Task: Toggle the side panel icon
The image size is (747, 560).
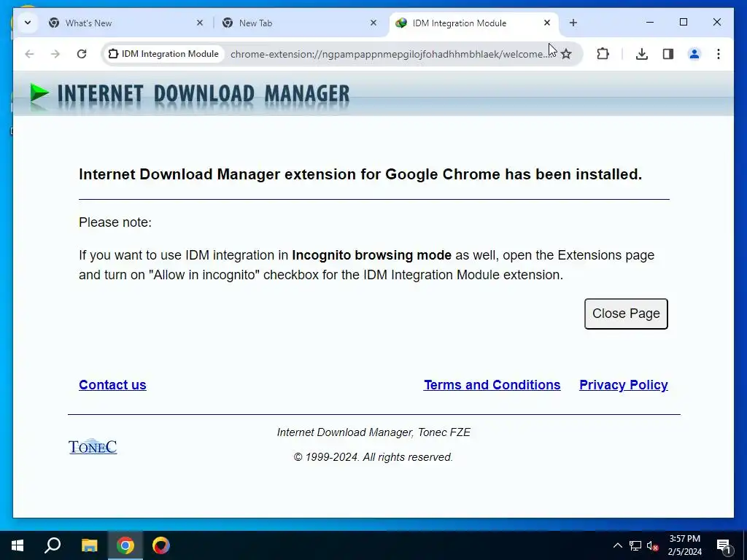Action: click(668, 54)
